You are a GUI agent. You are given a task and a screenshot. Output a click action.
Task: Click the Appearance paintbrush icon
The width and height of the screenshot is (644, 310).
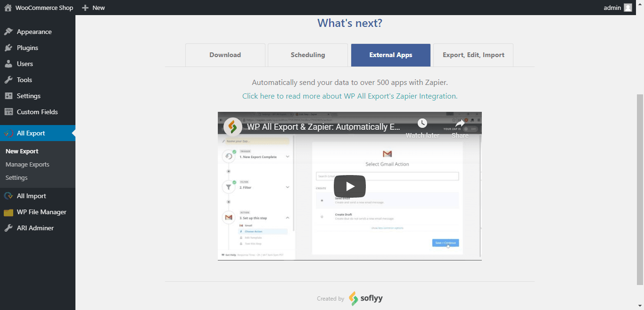(8, 32)
